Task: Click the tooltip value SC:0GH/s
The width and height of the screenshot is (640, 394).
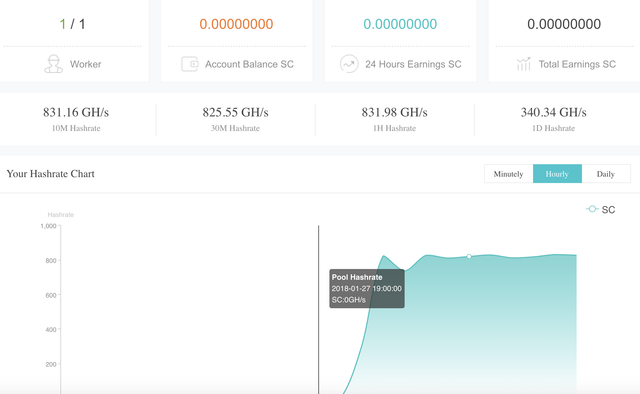Action: coord(349,300)
